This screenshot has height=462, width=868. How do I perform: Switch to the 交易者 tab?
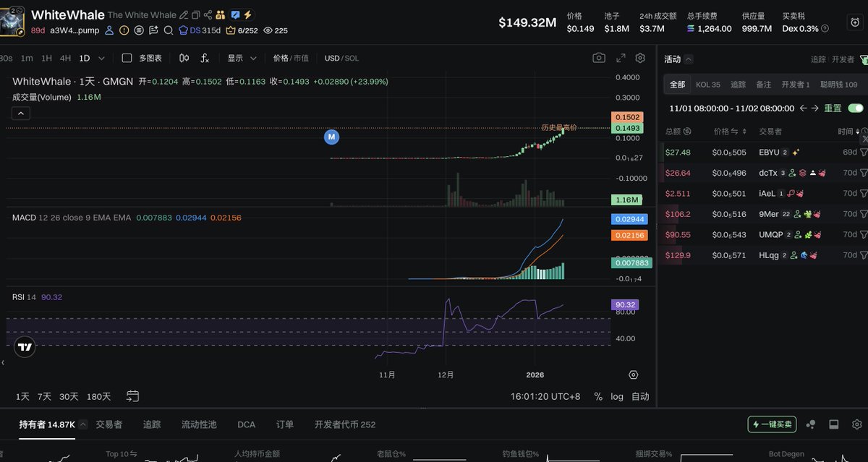(109, 424)
